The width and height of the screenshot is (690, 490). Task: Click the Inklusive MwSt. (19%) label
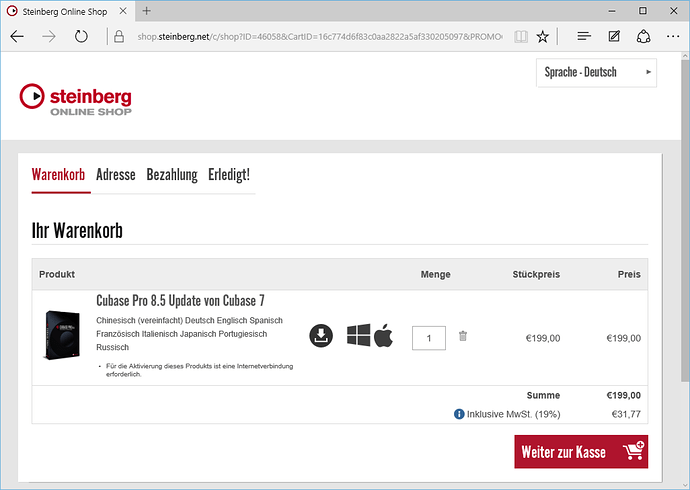(514, 414)
